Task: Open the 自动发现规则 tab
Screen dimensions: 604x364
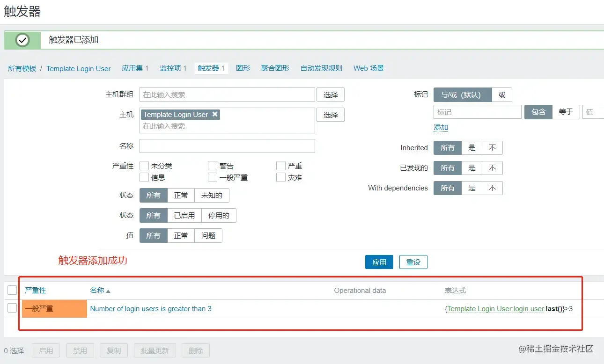Action: click(x=321, y=68)
